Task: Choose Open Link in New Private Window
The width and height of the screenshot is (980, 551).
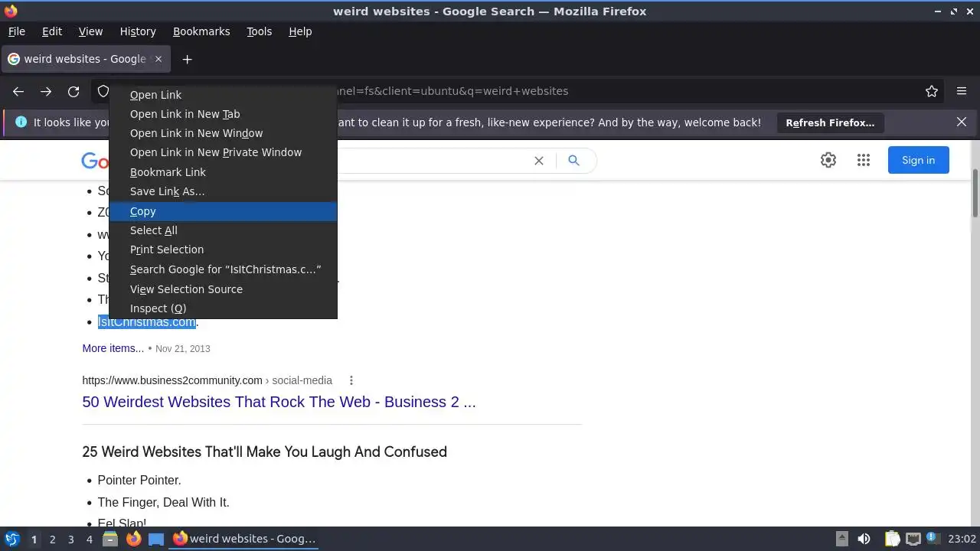Action: pyautogui.click(x=223, y=152)
